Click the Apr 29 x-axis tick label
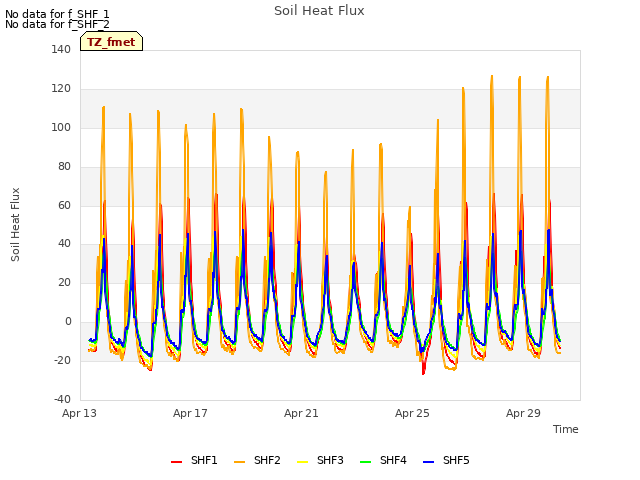Image resolution: width=640 pixels, height=480 pixels. (523, 413)
